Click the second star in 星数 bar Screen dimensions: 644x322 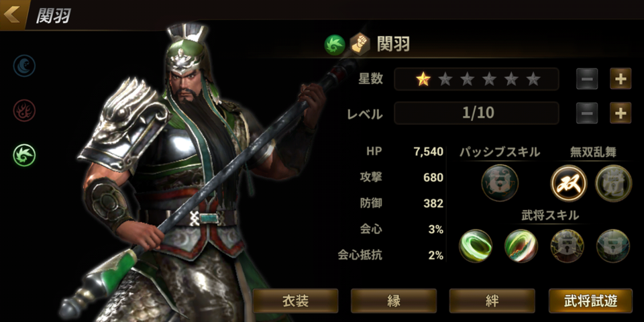pos(445,79)
